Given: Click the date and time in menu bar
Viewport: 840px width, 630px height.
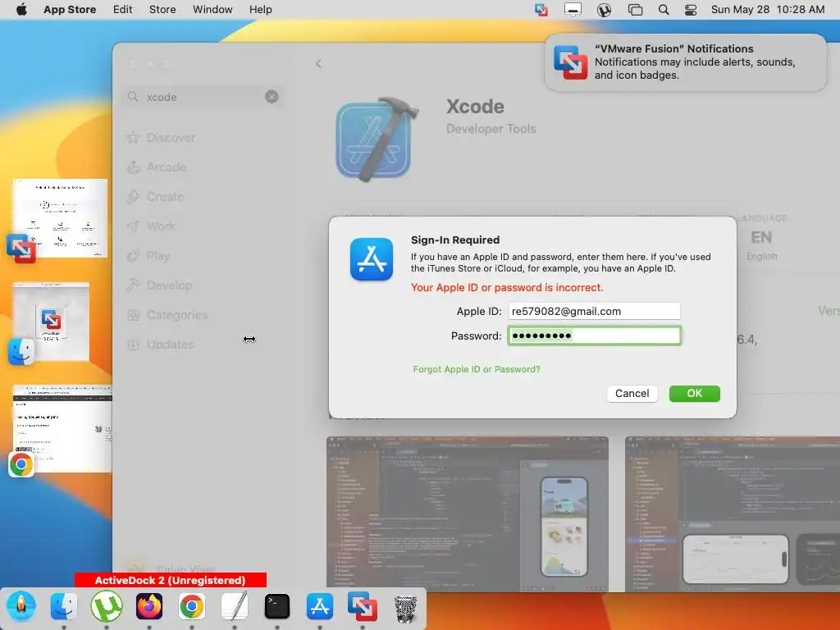Looking at the screenshot, I should click(x=768, y=10).
